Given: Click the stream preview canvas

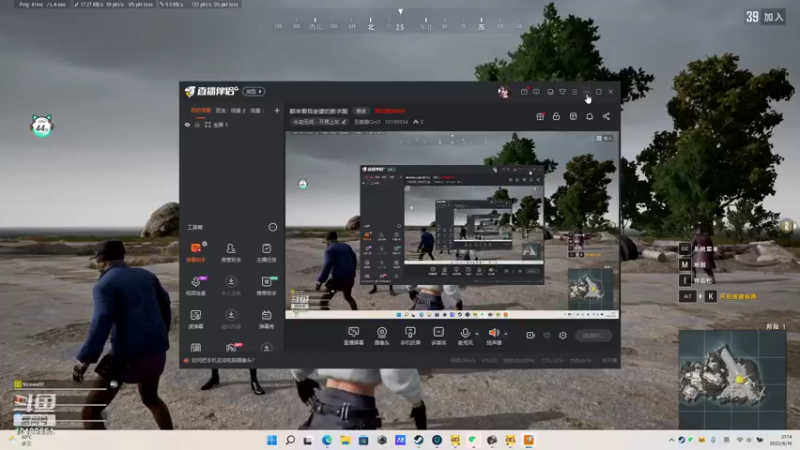Looking at the screenshot, I should point(452,225).
